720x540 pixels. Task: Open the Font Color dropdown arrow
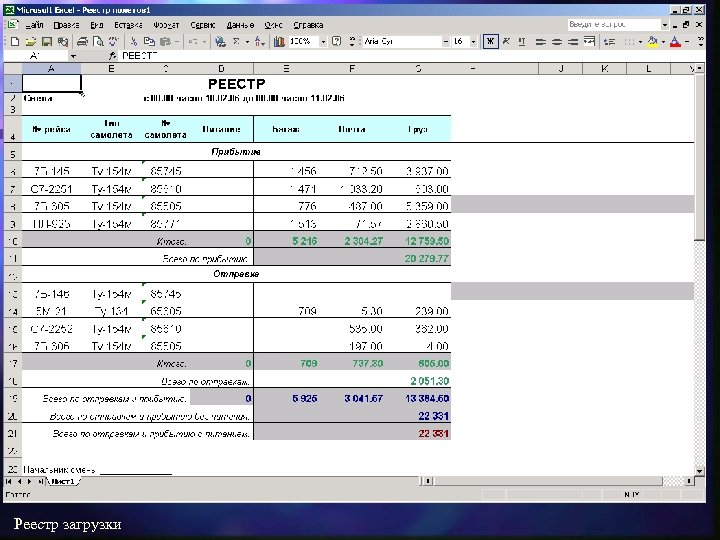[x=687, y=42]
